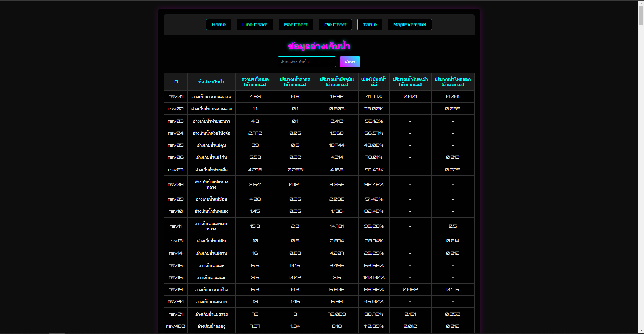Switch to the Pie Chart page
Viewport: 644px width, 334px height.
tap(335, 25)
